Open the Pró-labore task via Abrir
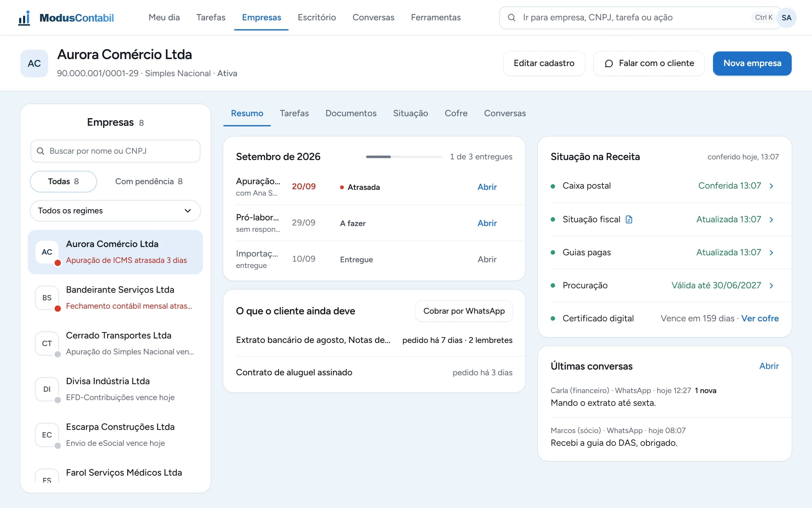Image resolution: width=812 pixels, height=508 pixels. point(487,223)
